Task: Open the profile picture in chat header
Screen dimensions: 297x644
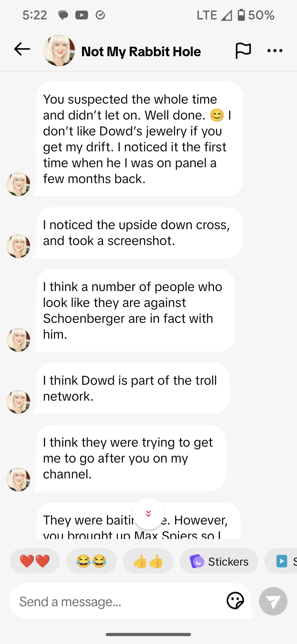Action: pos(59,51)
